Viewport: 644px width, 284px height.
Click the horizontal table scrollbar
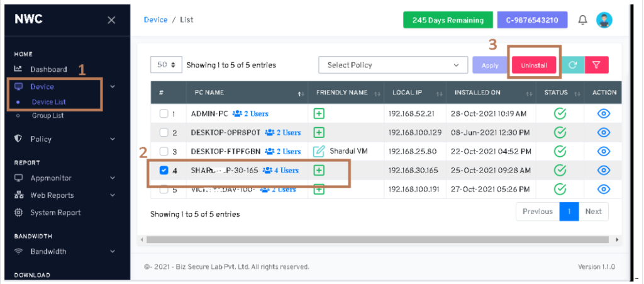[x=377, y=239]
